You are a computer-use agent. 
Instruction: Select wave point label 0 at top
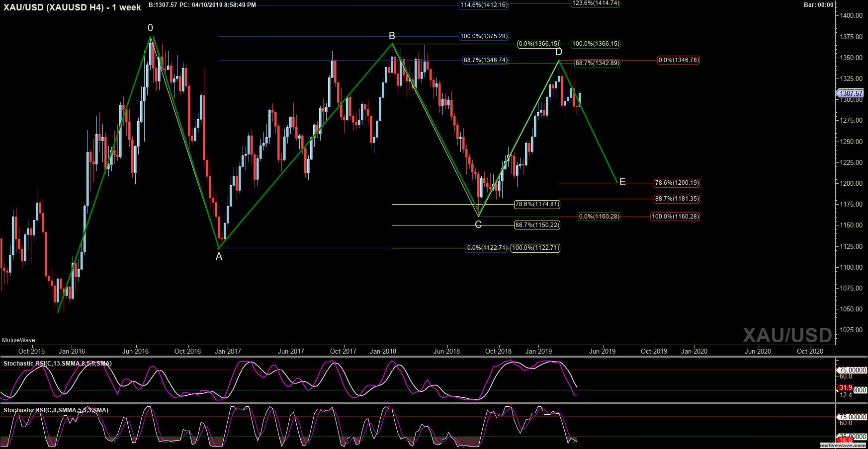[150, 28]
